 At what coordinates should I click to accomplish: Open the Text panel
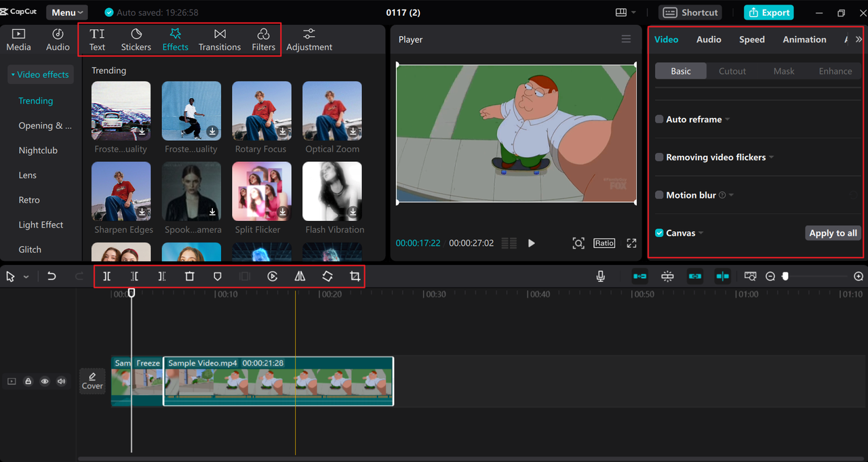(97, 40)
